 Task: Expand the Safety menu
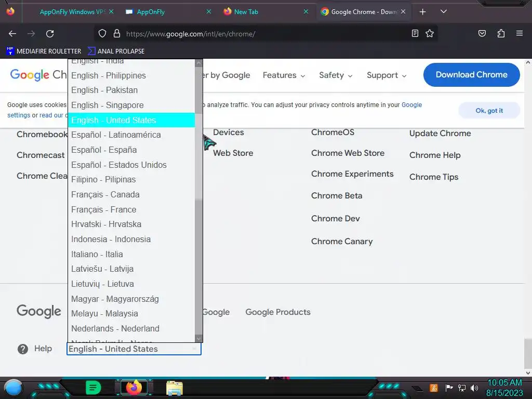[x=336, y=75]
